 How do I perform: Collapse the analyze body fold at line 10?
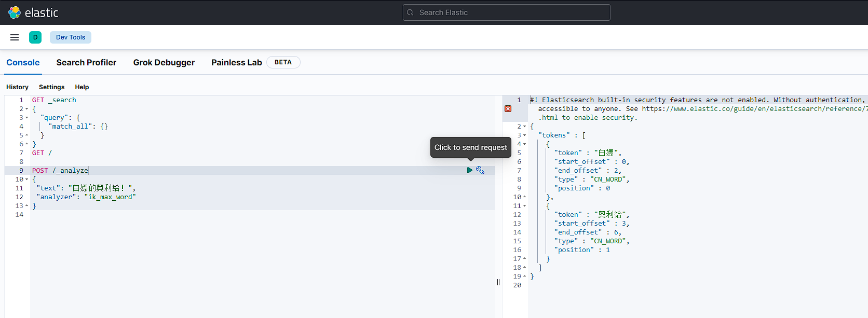point(27,179)
